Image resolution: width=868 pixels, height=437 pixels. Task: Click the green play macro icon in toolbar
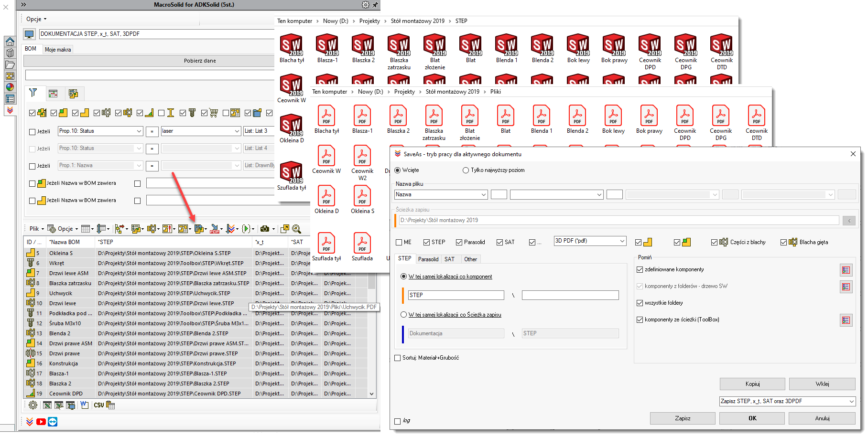(246, 229)
